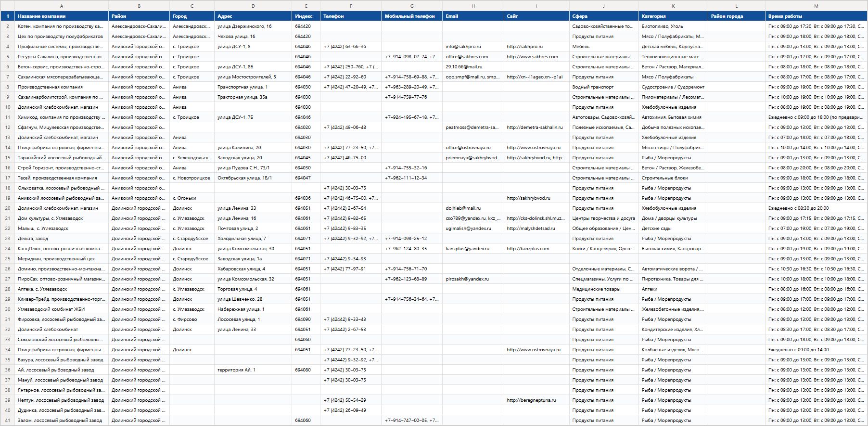Select the email cell 'pirosakh@yandex.ru'

pos(473,279)
